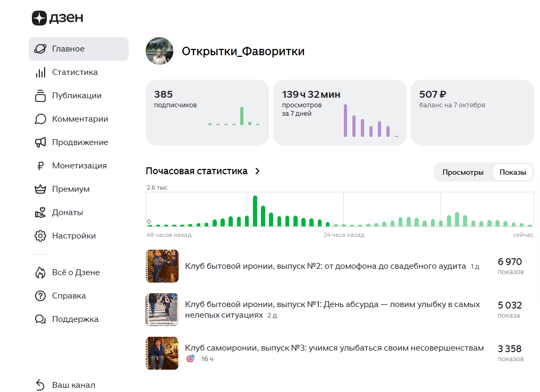Click the '16 ч' age label
The image size is (540, 392).
point(207,359)
